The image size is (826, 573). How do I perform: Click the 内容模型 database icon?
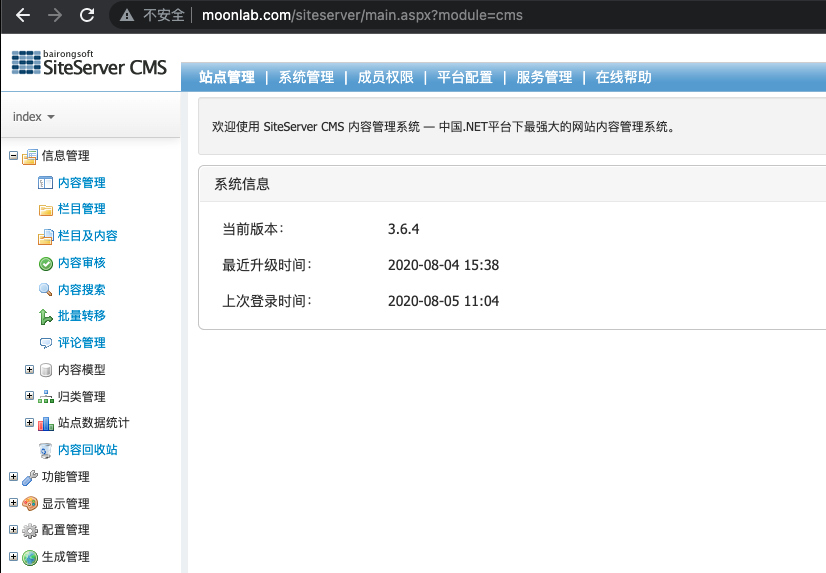(46, 370)
